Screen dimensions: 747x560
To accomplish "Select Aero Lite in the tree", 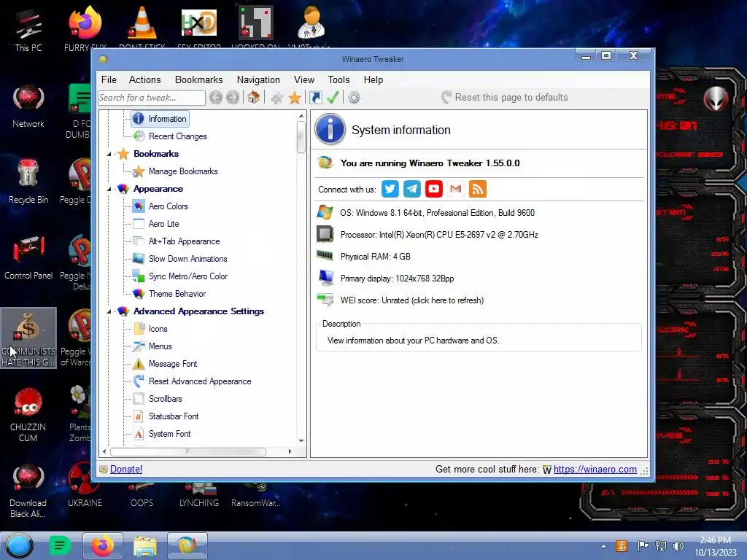I will pyautogui.click(x=163, y=224).
